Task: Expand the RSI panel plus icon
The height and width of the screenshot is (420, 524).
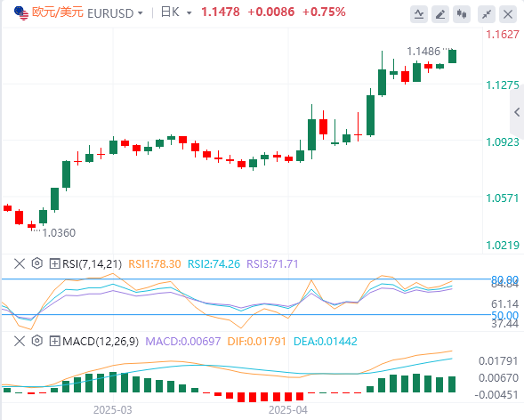Action: click(x=54, y=263)
